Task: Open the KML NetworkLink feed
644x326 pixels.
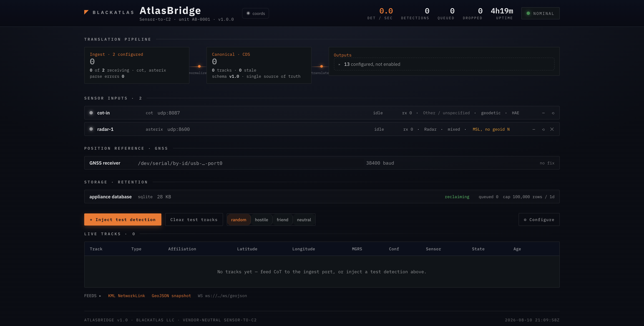Action: [126, 296]
